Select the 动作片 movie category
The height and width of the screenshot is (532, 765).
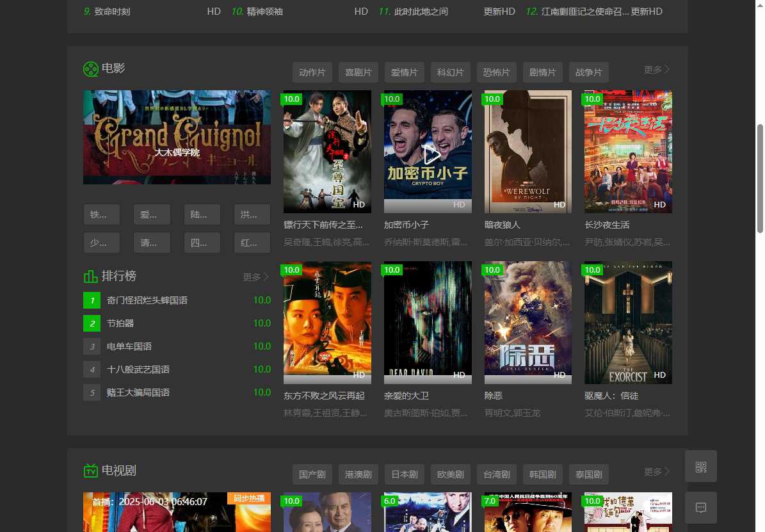(x=312, y=72)
